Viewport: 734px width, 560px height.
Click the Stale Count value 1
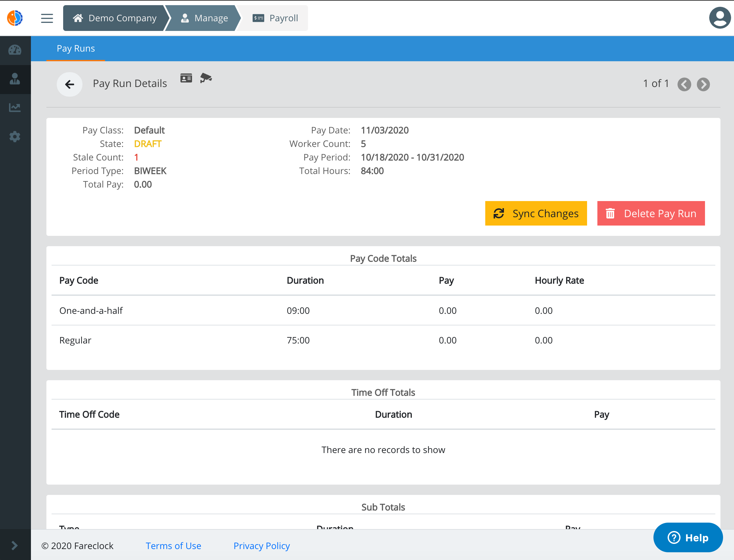pos(136,157)
